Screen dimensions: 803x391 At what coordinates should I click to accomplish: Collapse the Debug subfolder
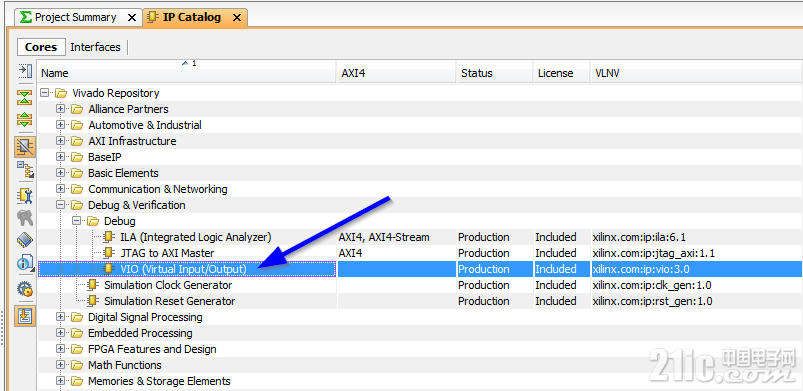76,221
